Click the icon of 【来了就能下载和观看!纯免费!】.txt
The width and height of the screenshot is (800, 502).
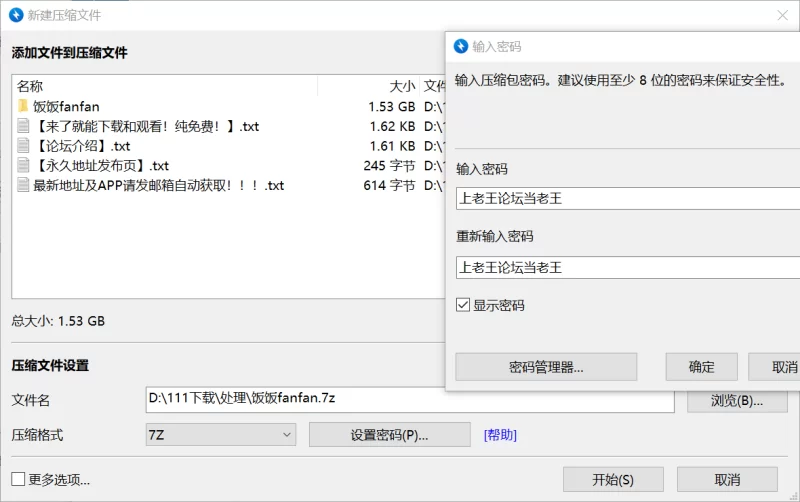pyautogui.click(x=23, y=126)
